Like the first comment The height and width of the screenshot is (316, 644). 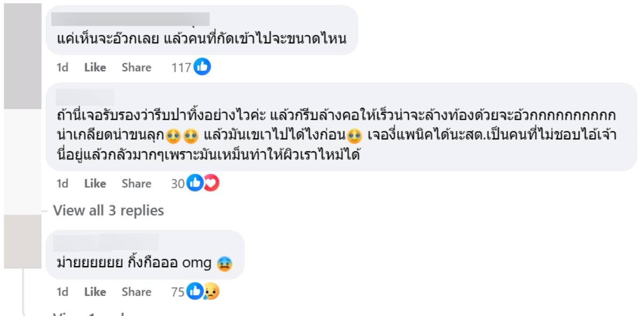[94, 68]
